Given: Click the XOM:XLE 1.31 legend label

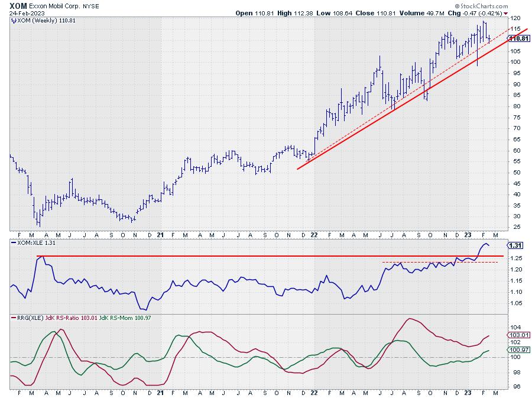Looking at the screenshot, I should coord(36,243).
